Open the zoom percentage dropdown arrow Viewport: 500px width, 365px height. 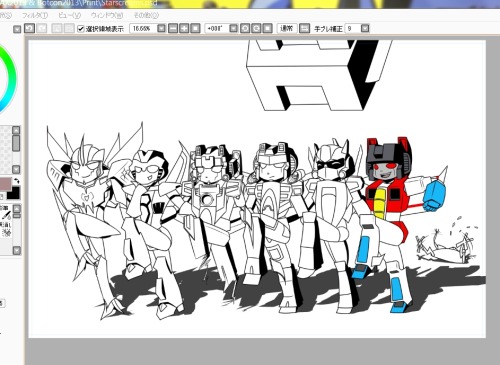click(161, 28)
